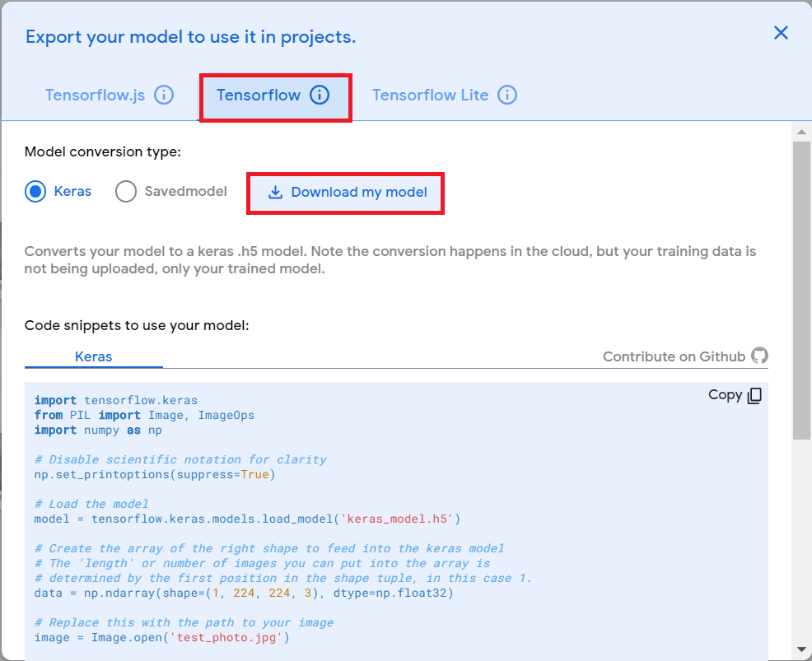Click '# Disable scientific notation for clarity' comment
This screenshot has width=812, height=661.
pos(180,459)
